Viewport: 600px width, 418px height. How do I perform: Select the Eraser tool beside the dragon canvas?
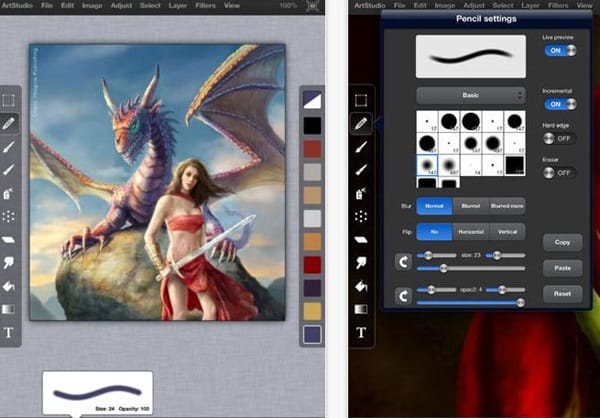point(8,240)
